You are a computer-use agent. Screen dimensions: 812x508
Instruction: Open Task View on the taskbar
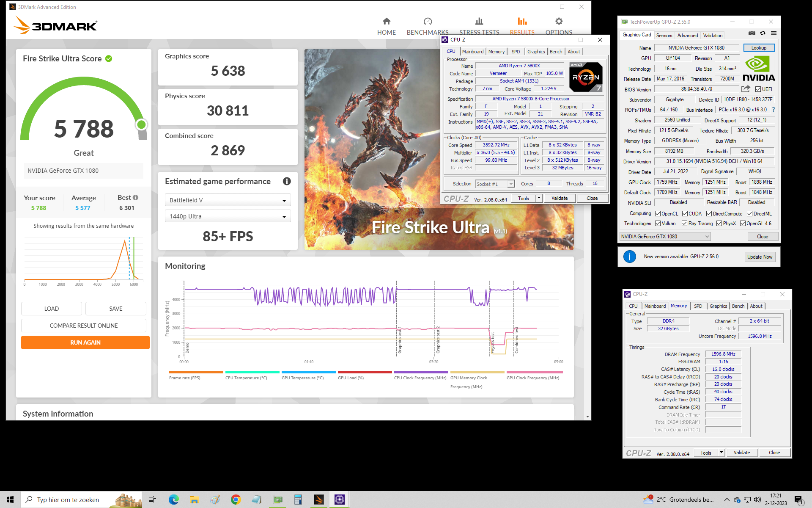[152, 500]
